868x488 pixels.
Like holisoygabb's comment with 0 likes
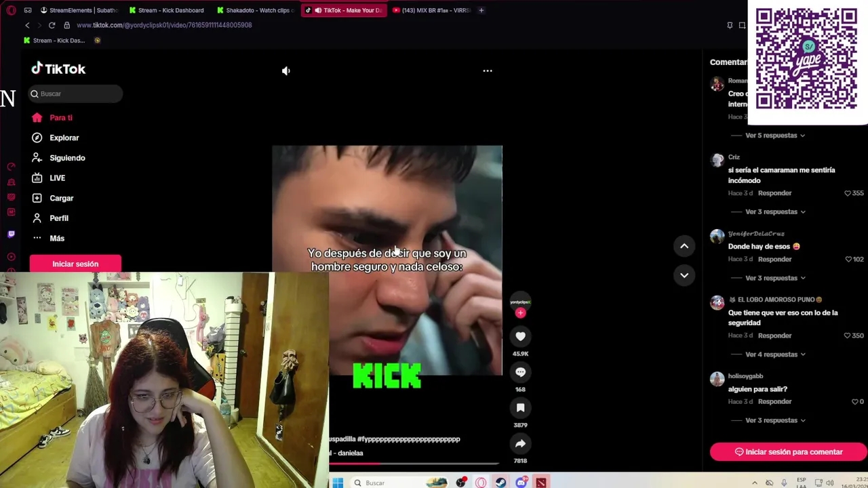click(854, 401)
